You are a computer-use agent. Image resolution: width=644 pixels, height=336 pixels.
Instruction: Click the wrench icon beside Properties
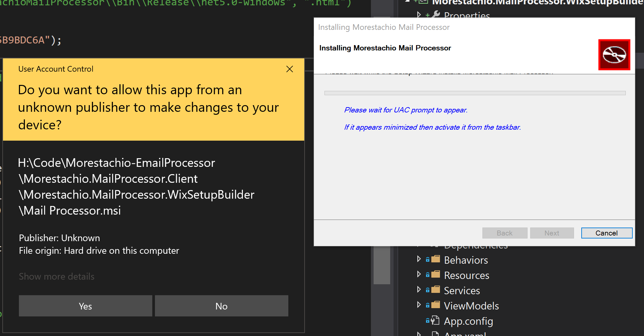pyautogui.click(x=436, y=15)
